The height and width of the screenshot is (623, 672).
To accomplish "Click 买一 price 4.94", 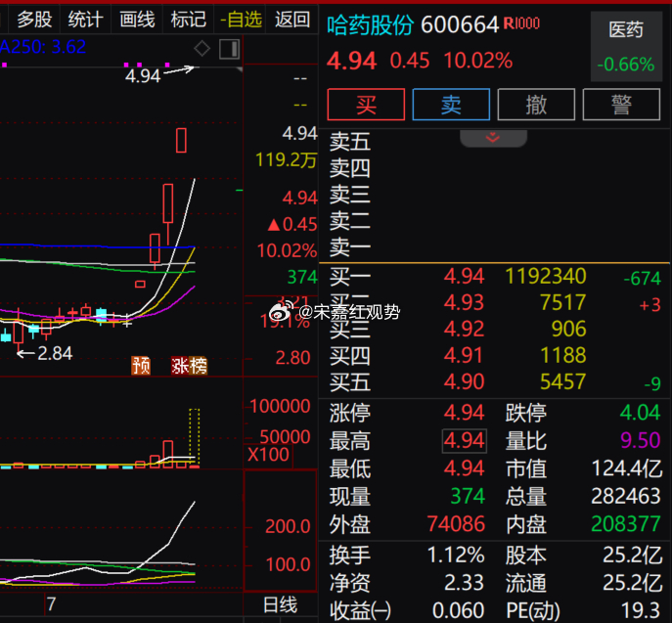I will point(464,276).
